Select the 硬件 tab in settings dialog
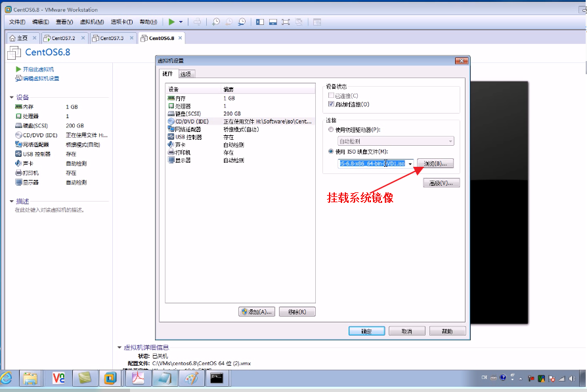The image size is (587, 392). [x=168, y=74]
